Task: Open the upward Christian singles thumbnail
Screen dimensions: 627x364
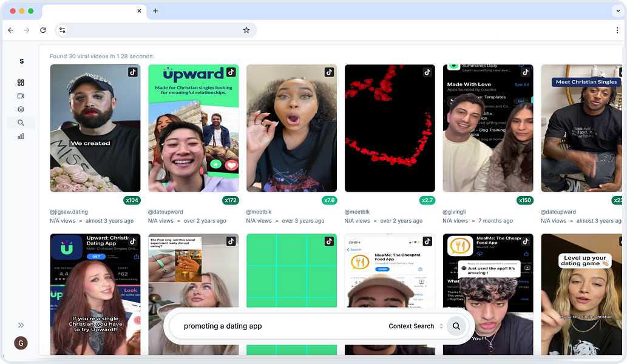Action: pos(194,128)
